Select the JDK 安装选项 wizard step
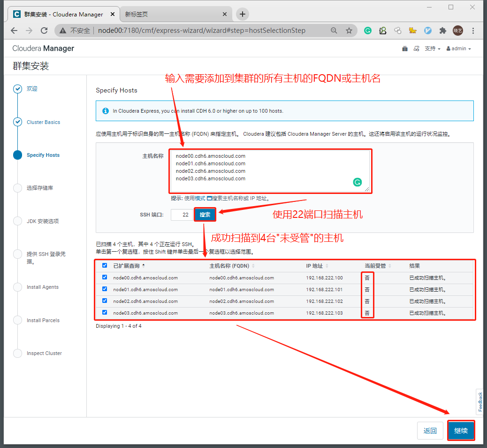487x448 pixels. point(43,221)
